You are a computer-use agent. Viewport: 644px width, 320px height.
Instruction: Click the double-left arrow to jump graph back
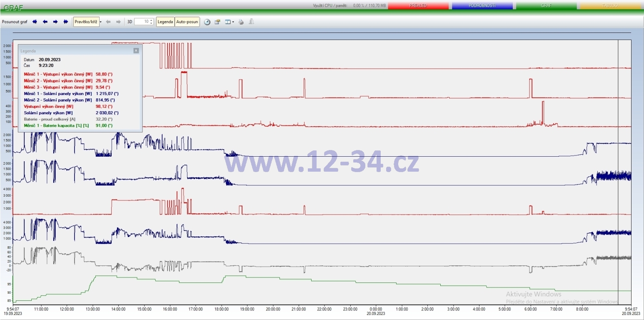(35, 22)
